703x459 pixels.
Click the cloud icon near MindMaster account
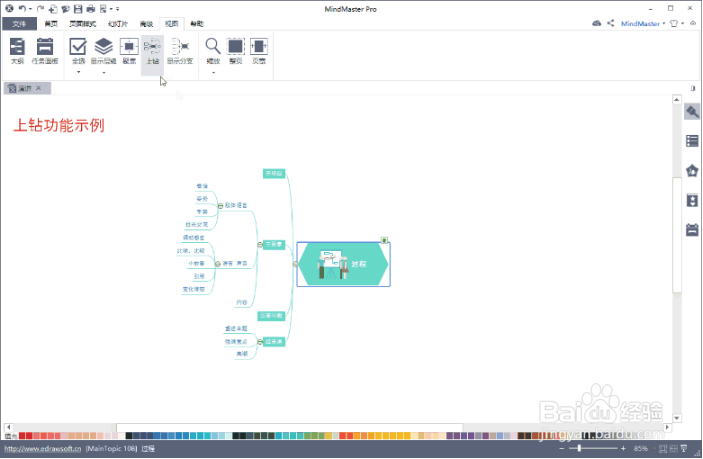[x=596, y=23]
